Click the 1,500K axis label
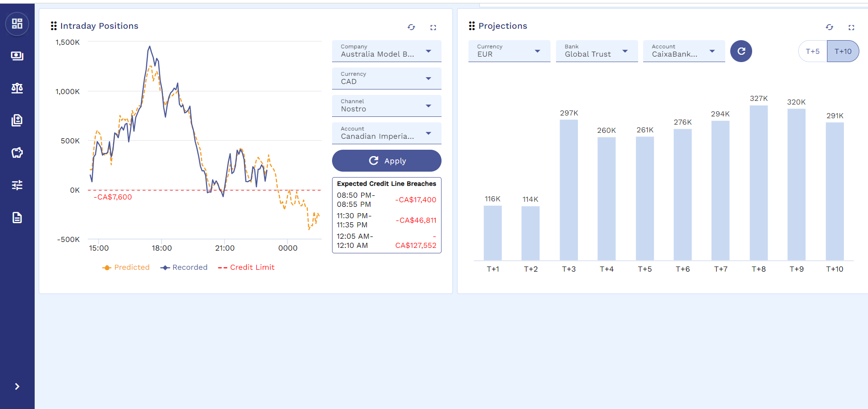The width and height of the screenshot is (868, 409). point(68,42)
